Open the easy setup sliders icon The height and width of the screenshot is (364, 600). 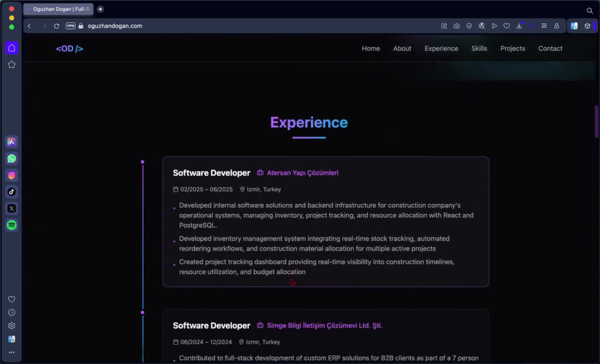pos(544,26)
